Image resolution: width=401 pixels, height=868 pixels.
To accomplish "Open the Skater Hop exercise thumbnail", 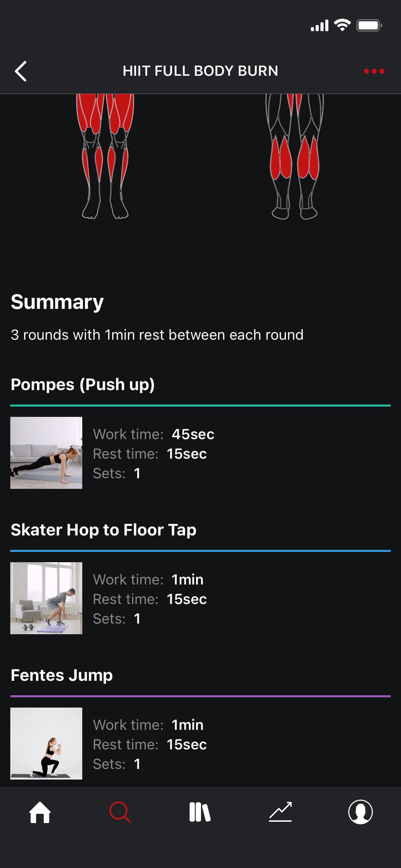I will (46, 598).
